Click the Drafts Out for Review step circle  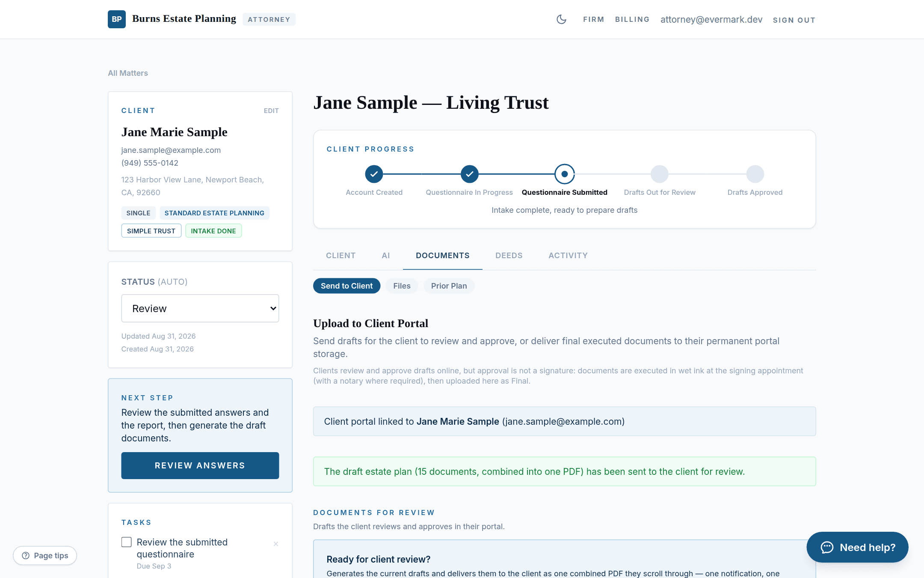click(x=659, y=174)
